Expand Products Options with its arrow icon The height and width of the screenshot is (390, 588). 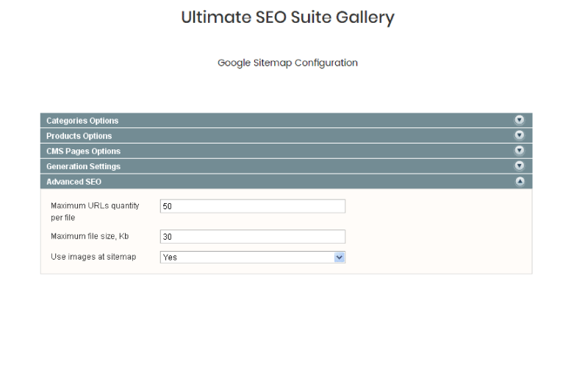tap(520, 135)
